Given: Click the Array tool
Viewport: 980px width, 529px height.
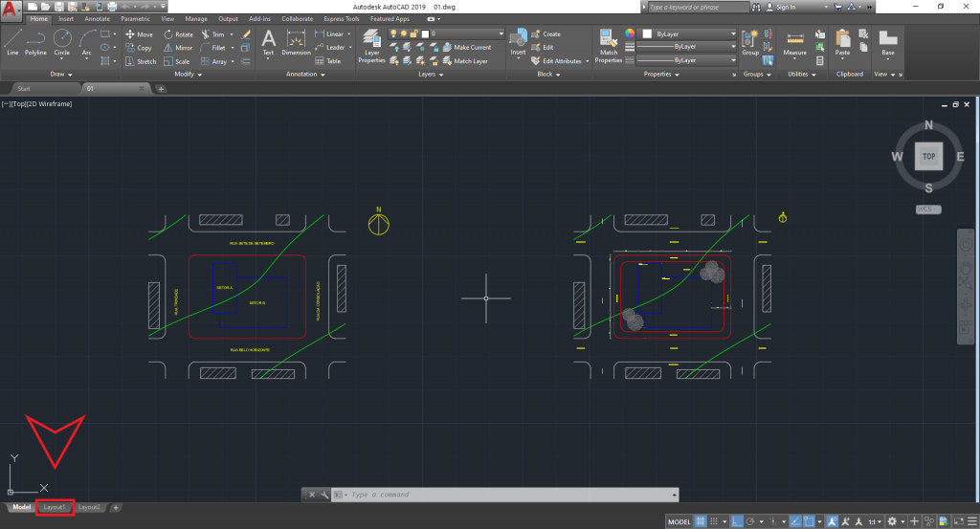Looking at the screenshot, I should (x=213, y=61).
